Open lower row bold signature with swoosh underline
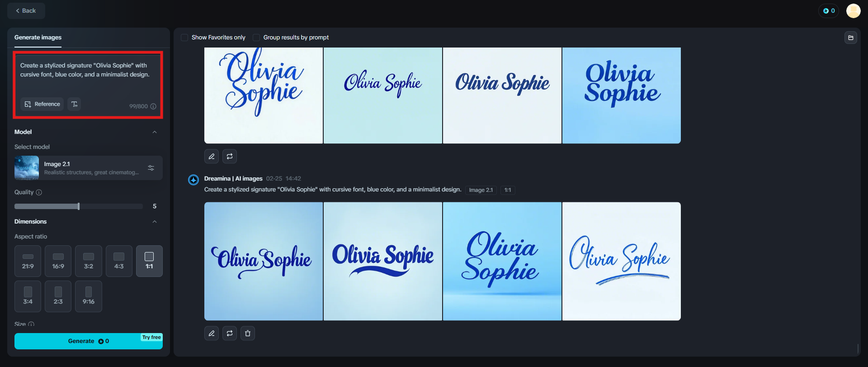Image resolution: width=868 pixels, height=367 pixels. click(383, 262)
